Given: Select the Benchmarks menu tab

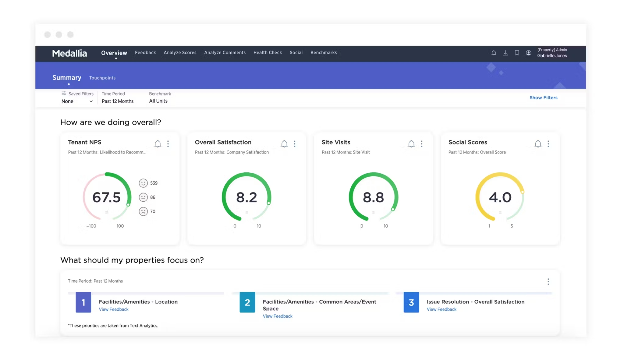Looking at the screenshot, I should point(323,52).
